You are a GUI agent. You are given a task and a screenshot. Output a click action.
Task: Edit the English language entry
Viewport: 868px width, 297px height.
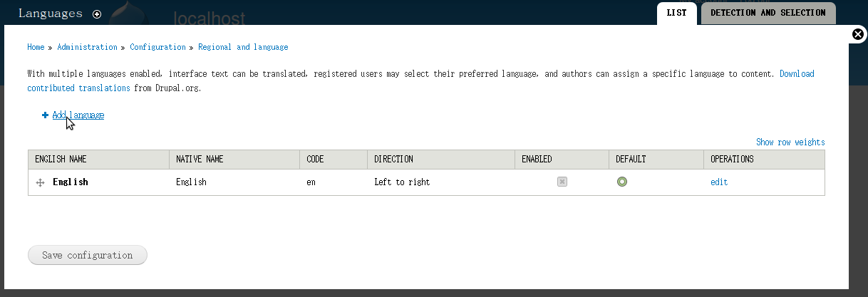(x=719, y=182)
